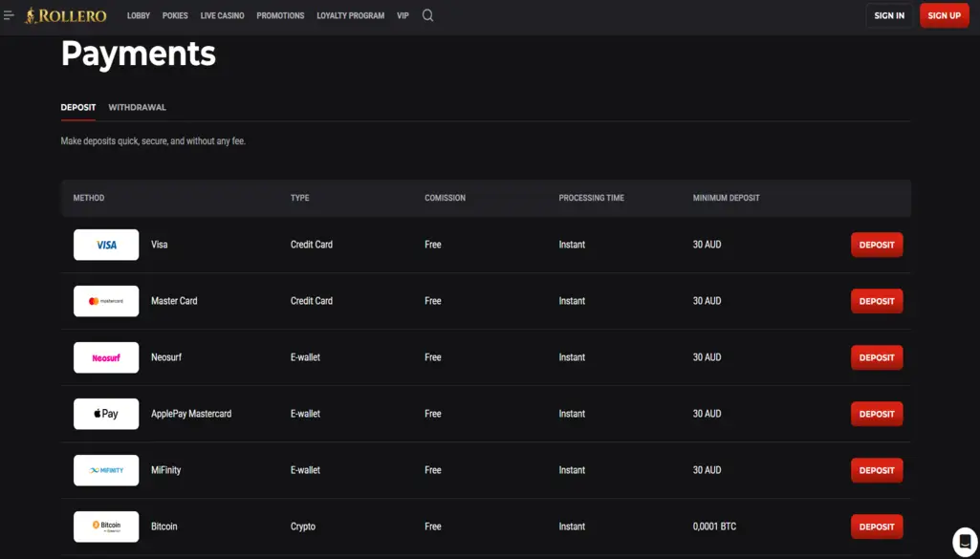Open the hamburger sidebar menu icon
Screen dimensions: 980x559
click(x=10, y=15)
